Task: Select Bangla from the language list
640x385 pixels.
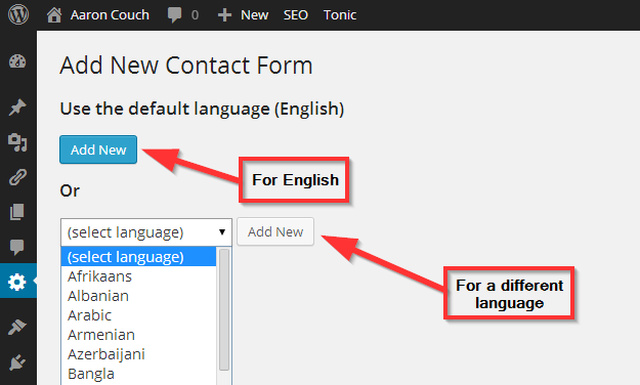Action: 138,374
